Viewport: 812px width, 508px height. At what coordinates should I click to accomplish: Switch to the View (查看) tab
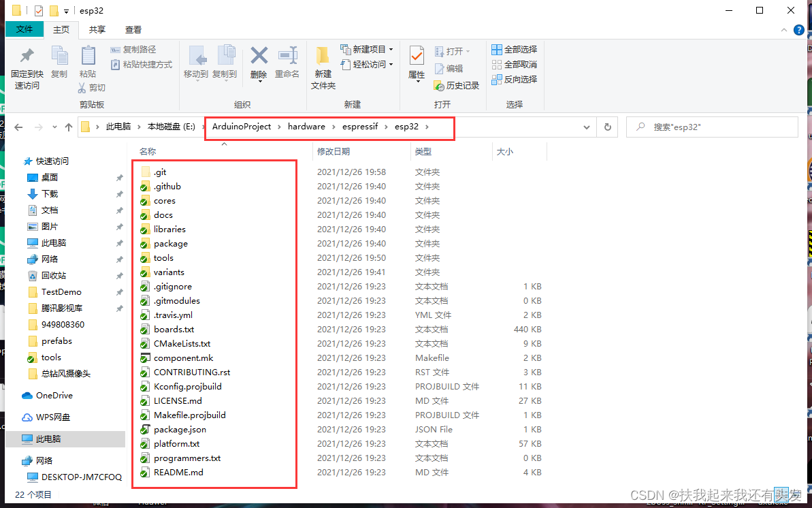coord(133,29)
